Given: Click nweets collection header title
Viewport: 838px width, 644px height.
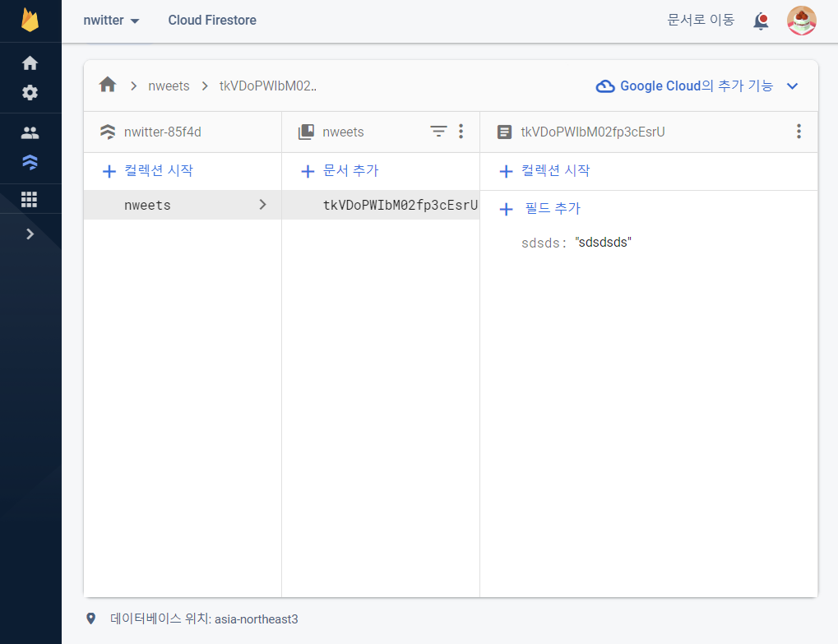Looking at the screenshot, I should pyautogui.click(x=343, y=132).
